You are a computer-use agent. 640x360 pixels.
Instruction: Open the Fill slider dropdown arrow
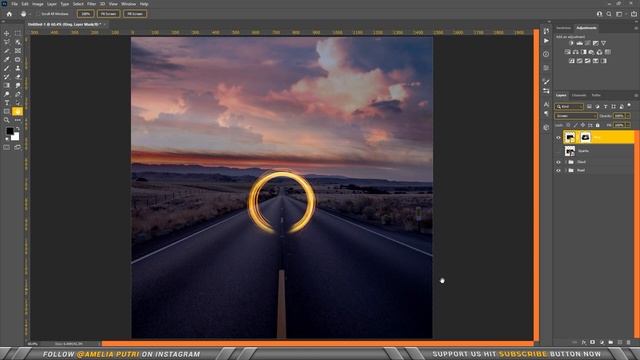coord(629,125)
